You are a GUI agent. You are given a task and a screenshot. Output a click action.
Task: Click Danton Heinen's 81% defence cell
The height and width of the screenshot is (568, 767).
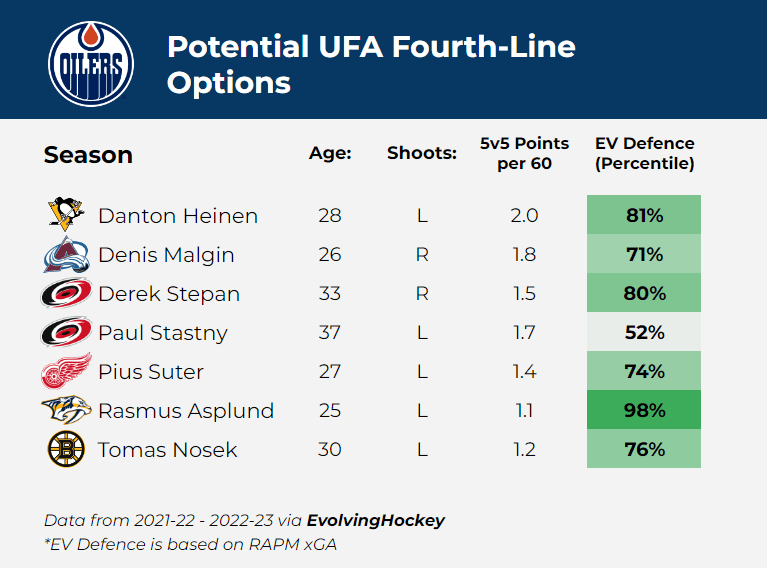point(644,215)
